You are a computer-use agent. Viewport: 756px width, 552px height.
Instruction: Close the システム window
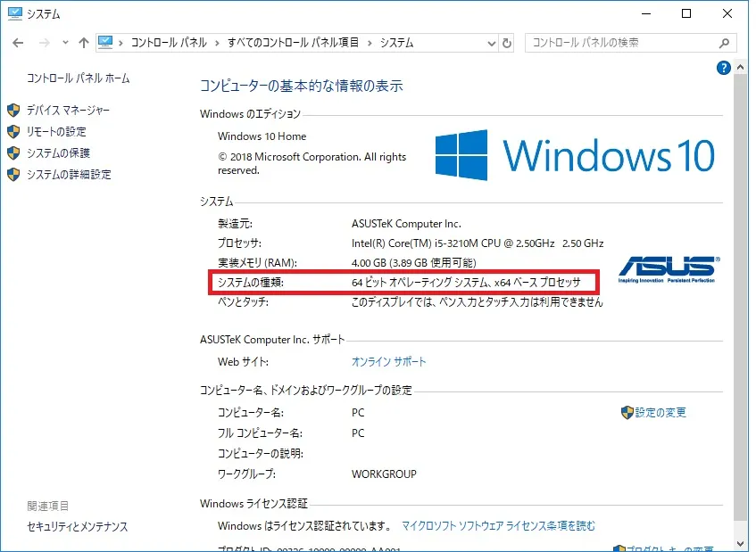(727, 13)
